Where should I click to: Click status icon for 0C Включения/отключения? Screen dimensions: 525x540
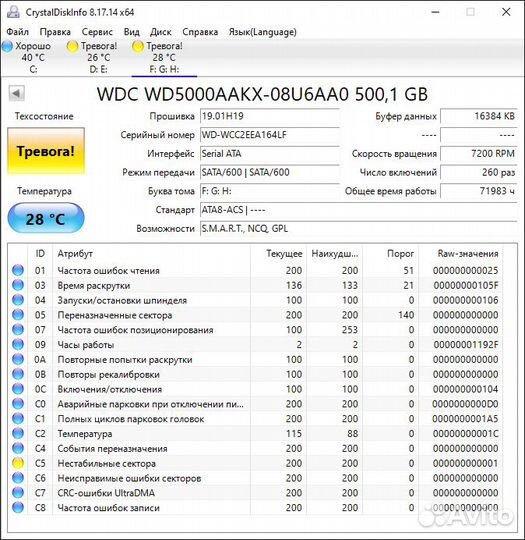[18, 389]
